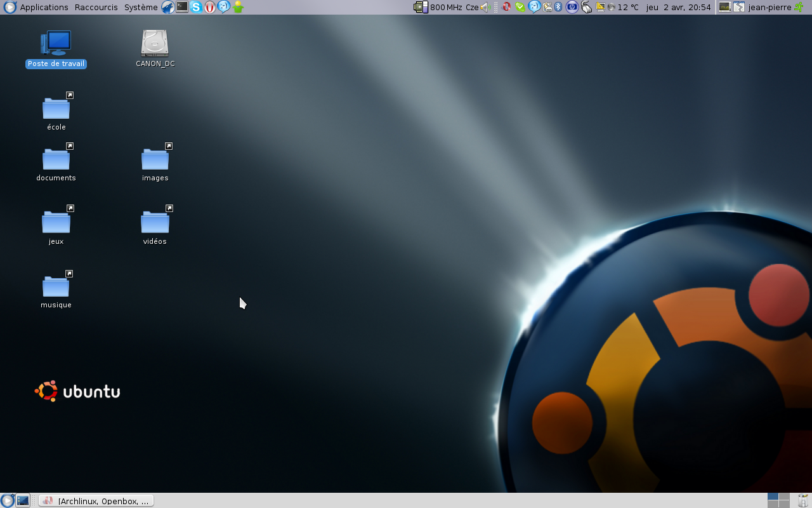Image resolution: width=812 pixels, height=508 pixels.
Task: Open the Raccourcis menu
Action: pyautogui.click(x=96, y=7)
